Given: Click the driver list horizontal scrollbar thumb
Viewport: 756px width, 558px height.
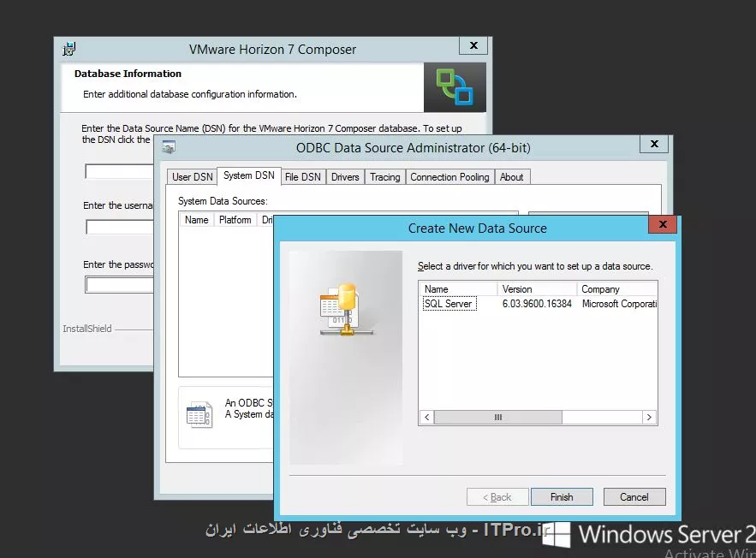Looking at the screenshot, I should pos(498,418).
